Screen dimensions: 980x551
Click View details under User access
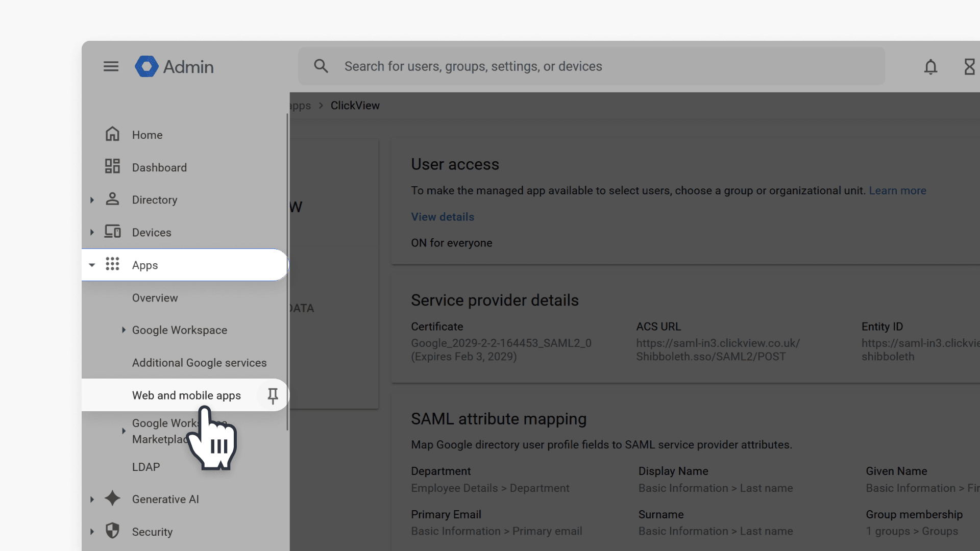[443, 217]
